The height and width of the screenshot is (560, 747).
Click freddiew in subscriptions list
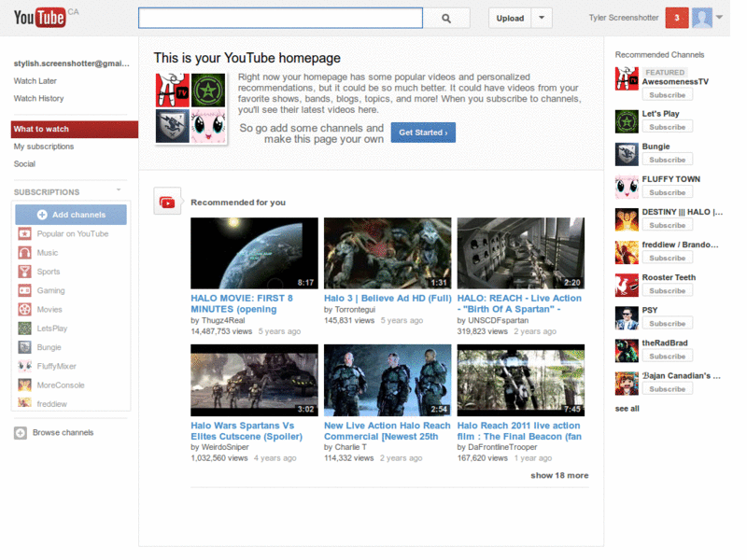pos(52,404)
